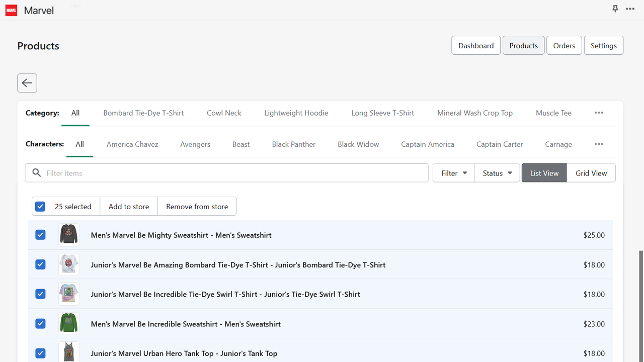Filter by Black Panther character

click(x=294, y=144)
